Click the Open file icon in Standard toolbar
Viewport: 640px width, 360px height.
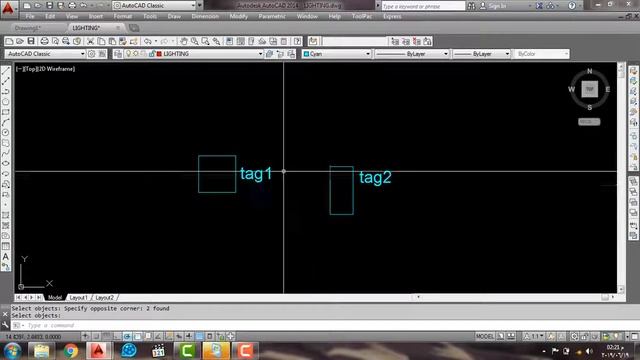coord(20,41)
